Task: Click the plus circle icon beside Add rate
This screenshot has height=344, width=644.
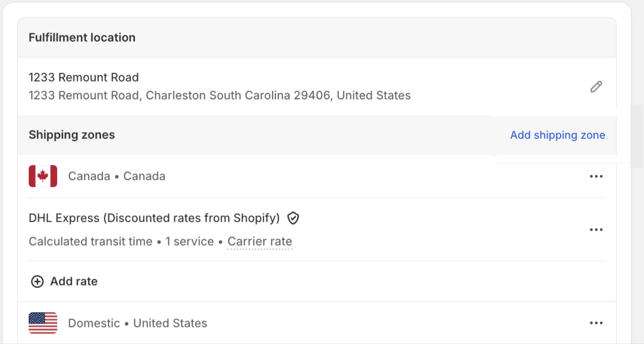Action: point(38,281)
